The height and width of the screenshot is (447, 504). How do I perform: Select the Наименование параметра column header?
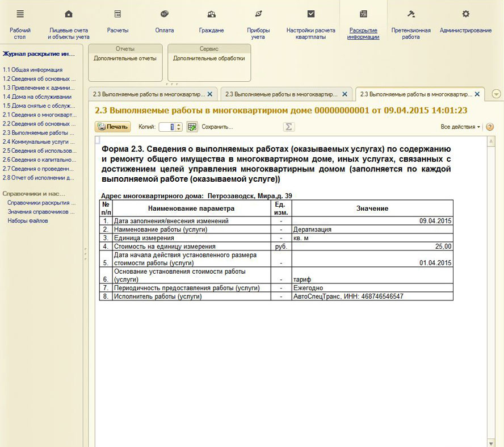tap(191, 208)
